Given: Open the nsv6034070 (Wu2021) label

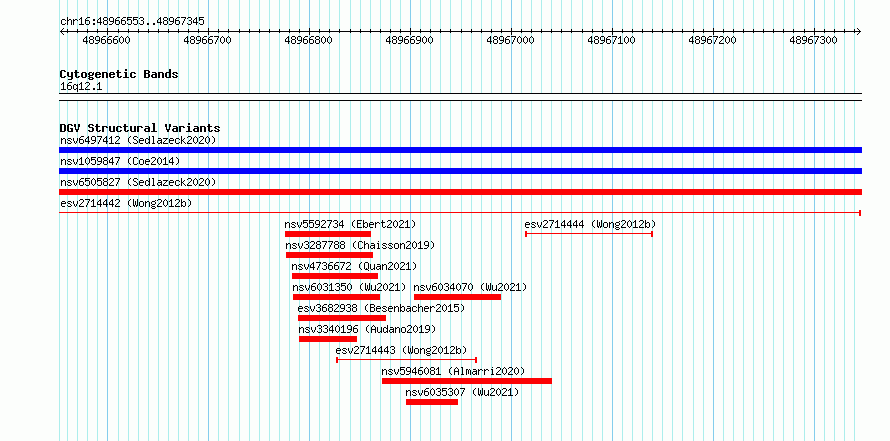Looking at the screenshot, I should 471,287.
